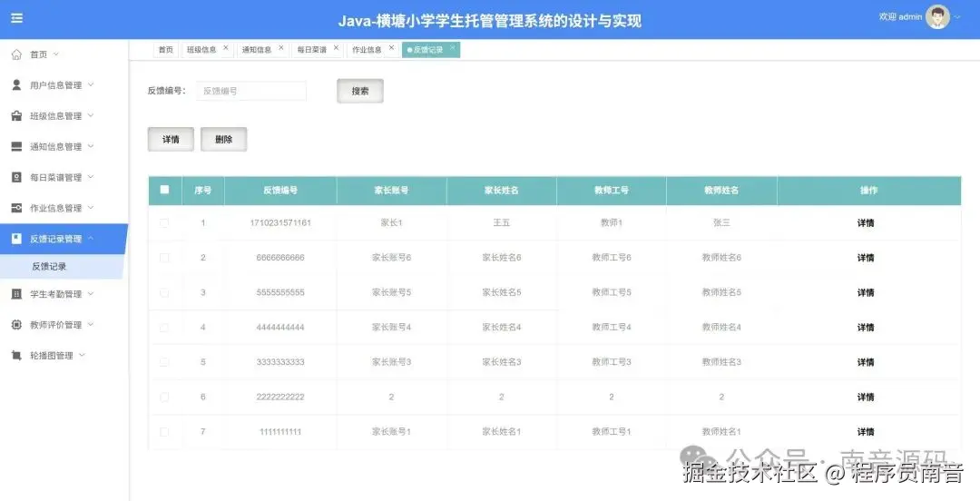The width and height of the screenshot is (980, 501).
Task: Click the home icon beside 首页
Action: point(17,54)
